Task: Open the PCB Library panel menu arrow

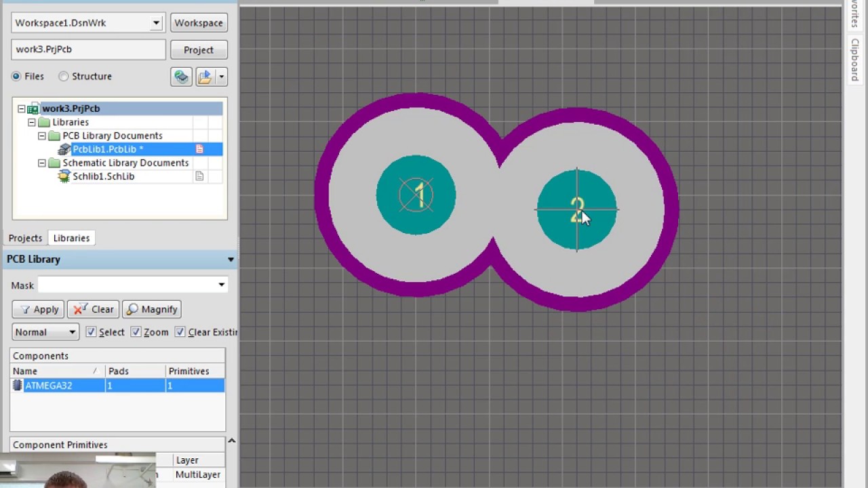Action: (x=231, y=260)
